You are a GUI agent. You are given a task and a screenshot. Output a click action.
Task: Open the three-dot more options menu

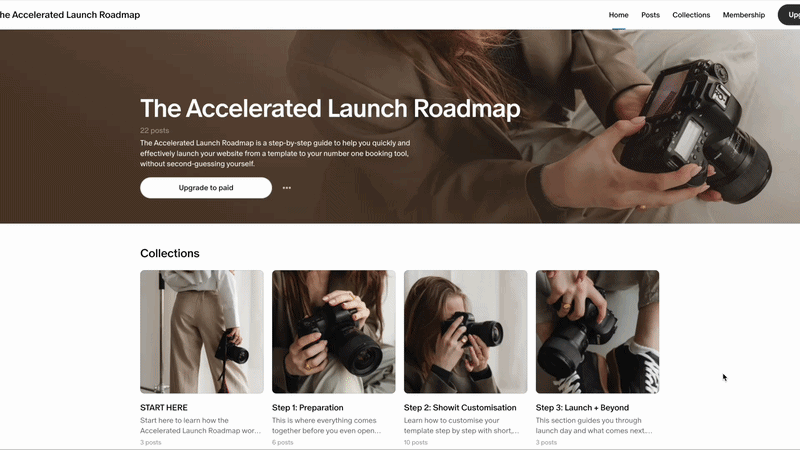click(x=287, y=188)
